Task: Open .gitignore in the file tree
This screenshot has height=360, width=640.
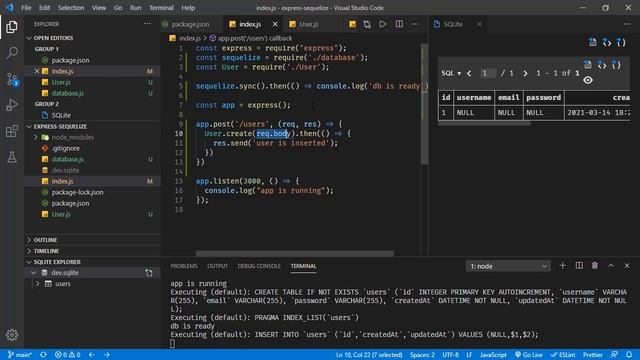Action: pos(65,148)
